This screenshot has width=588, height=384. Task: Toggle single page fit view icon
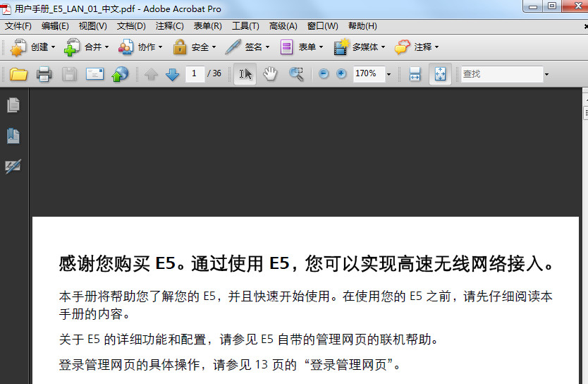coord(440,74)
